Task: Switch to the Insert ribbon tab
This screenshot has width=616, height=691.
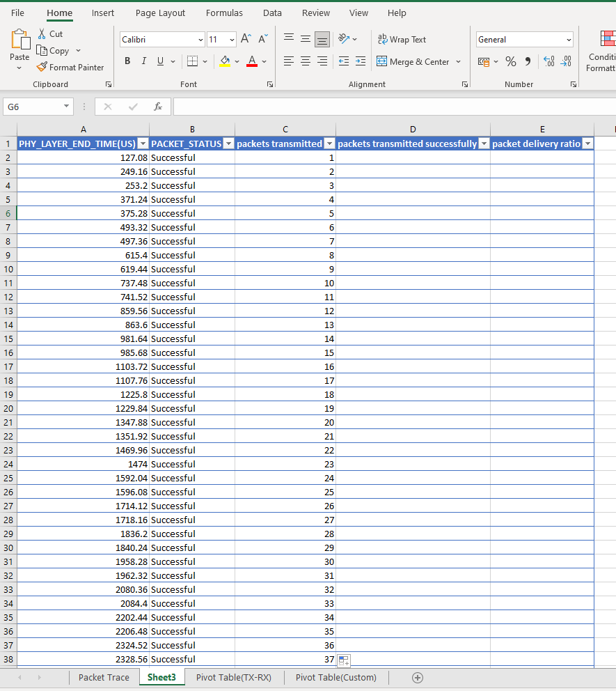Action: click(x=102, y=13)
